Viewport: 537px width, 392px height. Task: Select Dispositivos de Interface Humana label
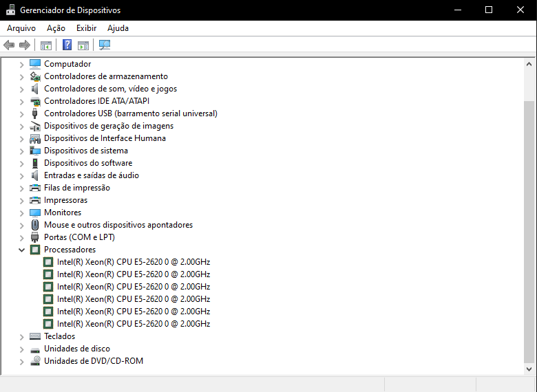click(105, 138)
